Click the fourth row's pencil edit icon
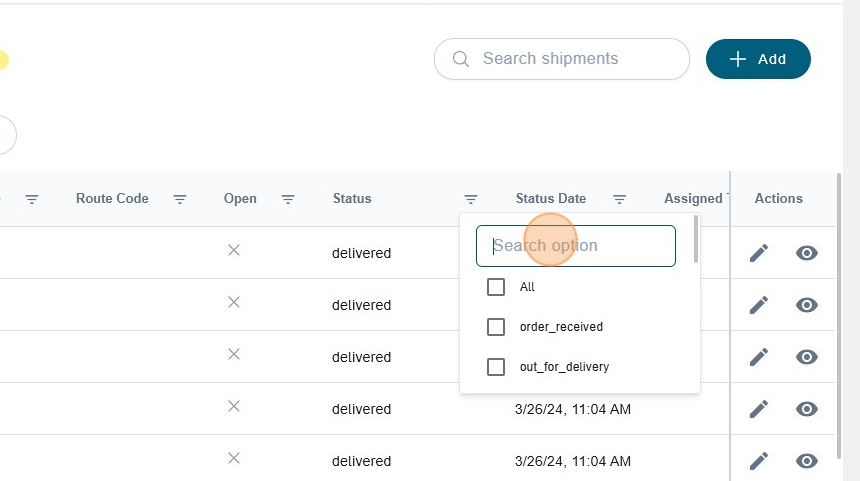860x481 pixels. [759, 409]
